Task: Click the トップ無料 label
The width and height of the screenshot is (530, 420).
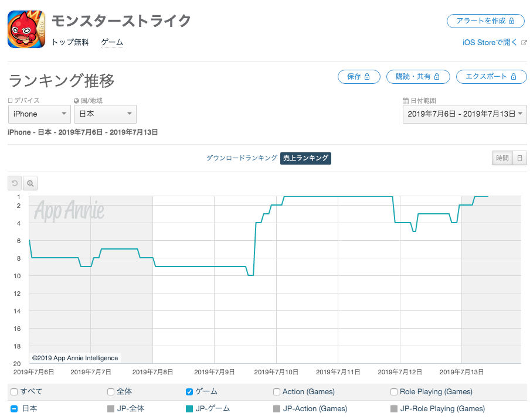Action: (x=70, y=43)
